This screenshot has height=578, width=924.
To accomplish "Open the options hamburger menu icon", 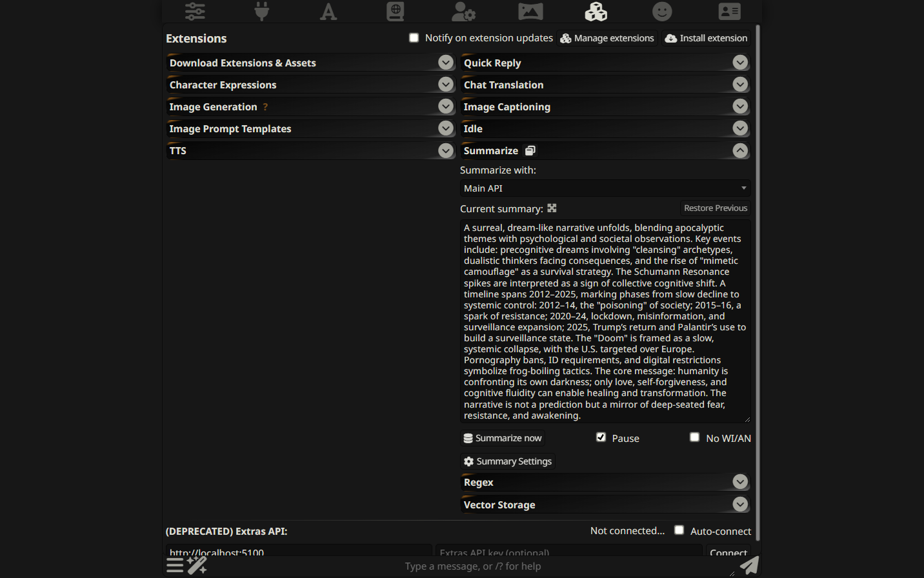I will [175, 565].
